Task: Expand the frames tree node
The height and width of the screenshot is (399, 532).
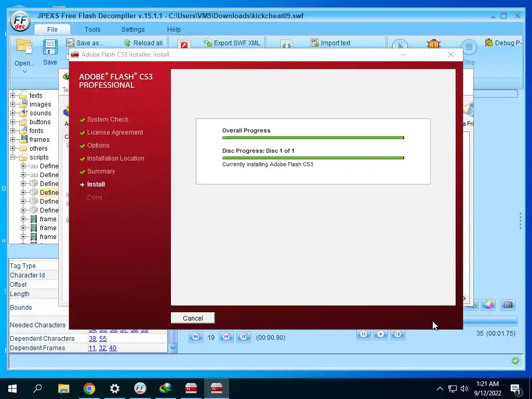Action: coord(13,139)
